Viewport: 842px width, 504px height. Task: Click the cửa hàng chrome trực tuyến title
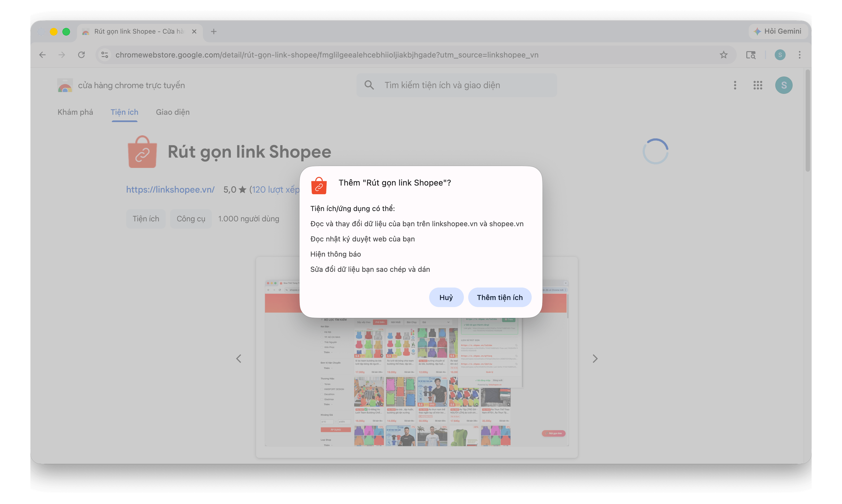(x=131, y=85)
